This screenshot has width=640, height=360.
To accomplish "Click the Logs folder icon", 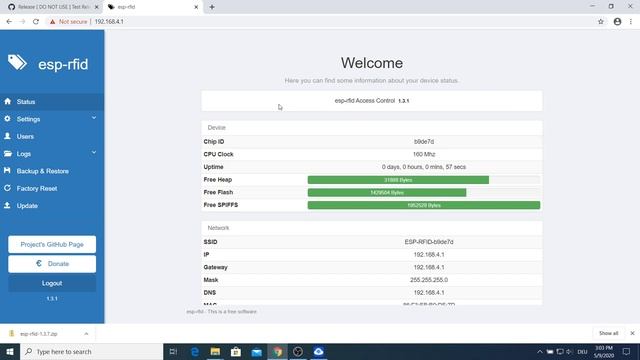I will (x=7, y=153).
